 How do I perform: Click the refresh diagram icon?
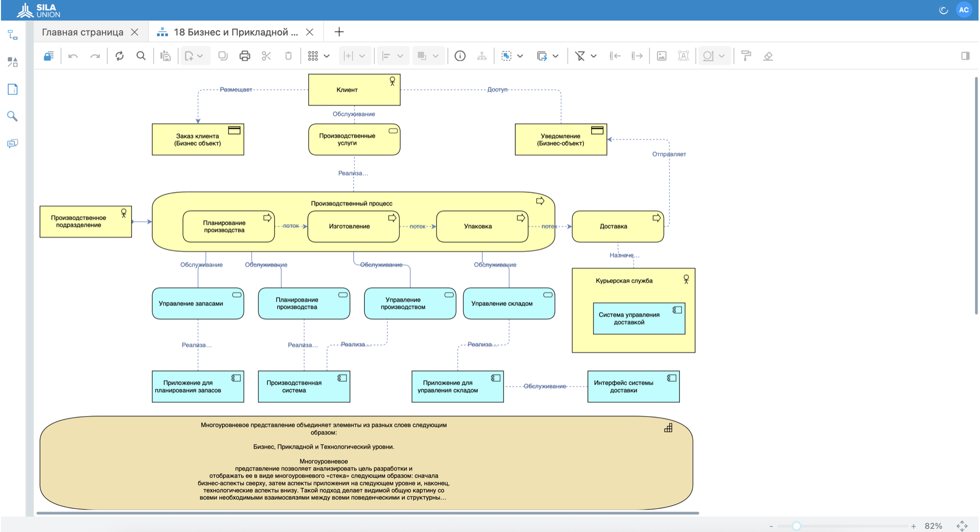click(x=119, y=56)
